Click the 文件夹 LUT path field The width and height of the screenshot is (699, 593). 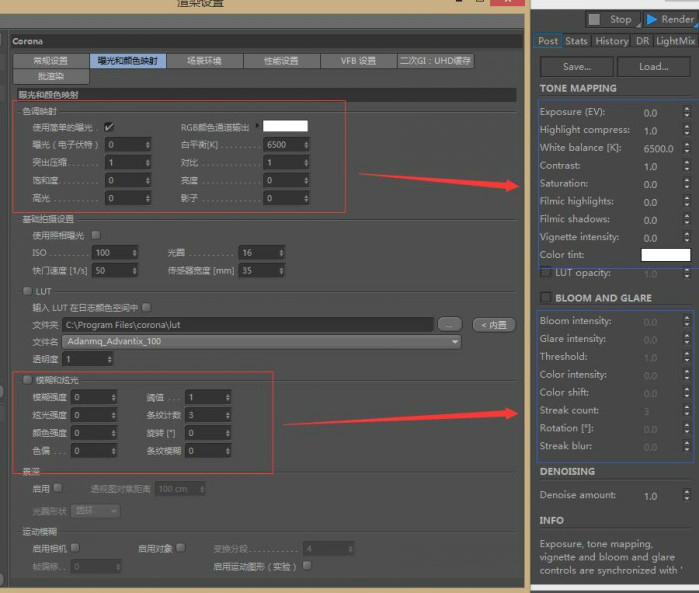click(247, 324)
